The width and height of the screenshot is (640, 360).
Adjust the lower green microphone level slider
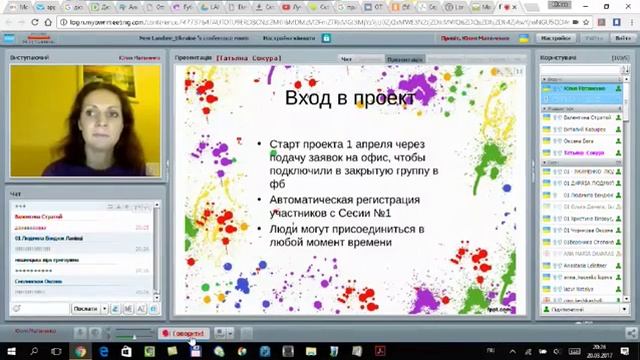click(134, 337)
